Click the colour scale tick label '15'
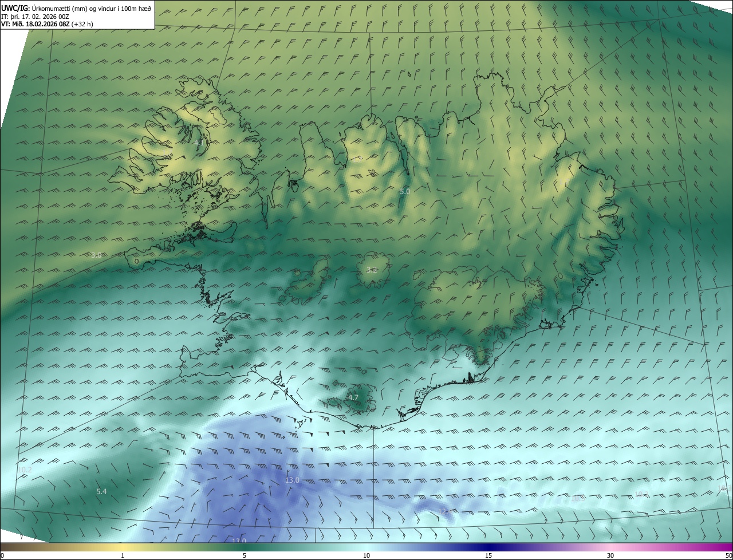 pyautogui.click(x=488, y=555)
